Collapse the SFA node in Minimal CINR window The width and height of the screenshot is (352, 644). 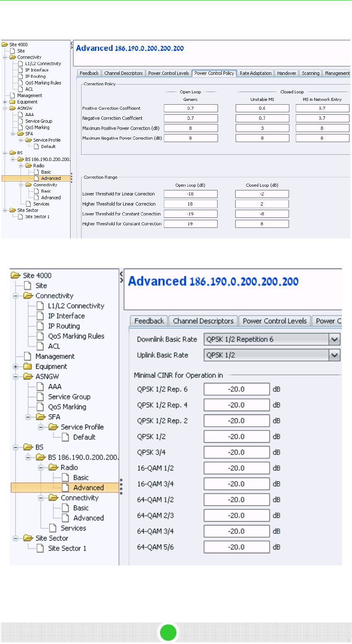28,417
